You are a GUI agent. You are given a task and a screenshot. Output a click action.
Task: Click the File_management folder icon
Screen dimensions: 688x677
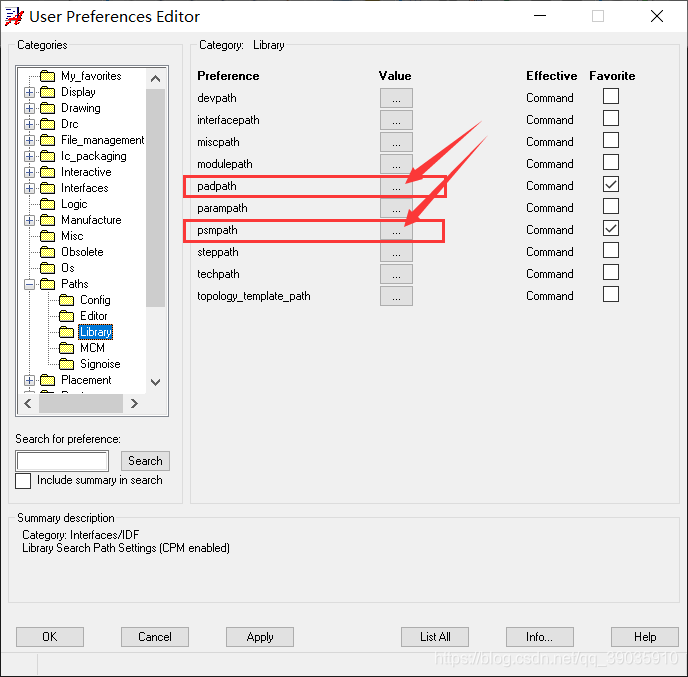pyautogui.click(x=47, y=140)
